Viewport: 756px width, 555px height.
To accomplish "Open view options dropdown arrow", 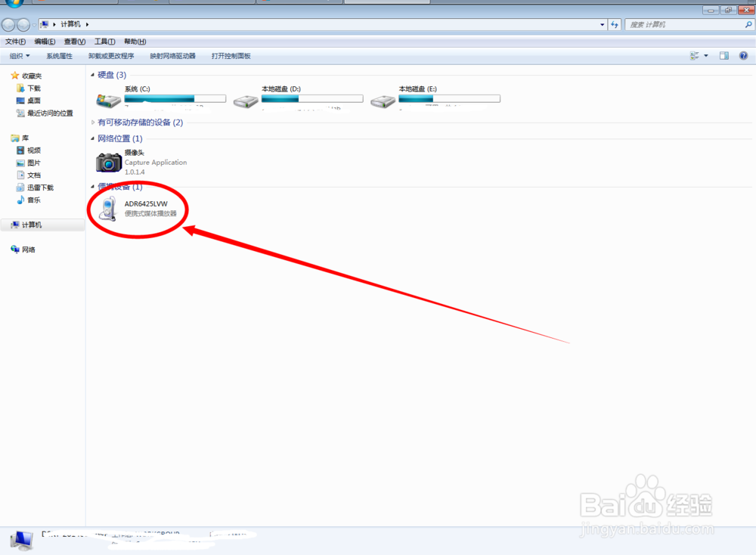I will (706, 56).
